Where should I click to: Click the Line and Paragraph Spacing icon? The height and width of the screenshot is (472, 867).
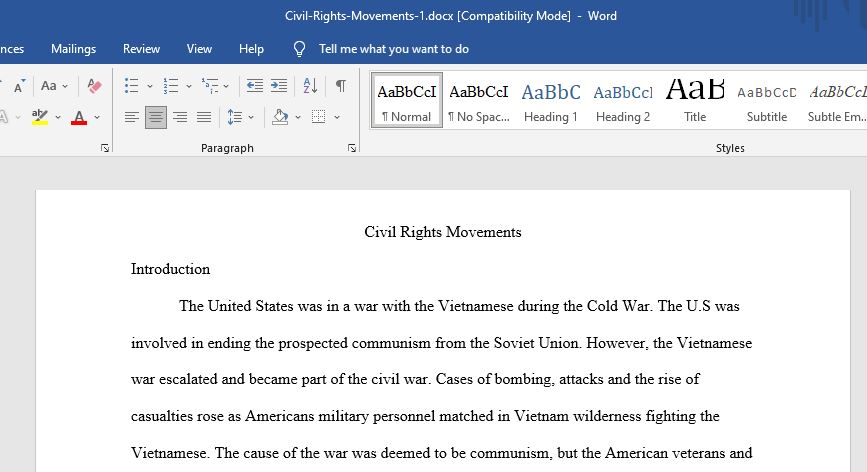[x=234, y=117]
